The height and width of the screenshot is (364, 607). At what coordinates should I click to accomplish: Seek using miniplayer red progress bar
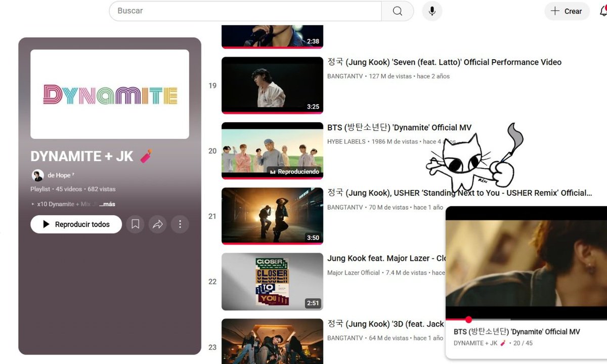click(x=526, y=320)
